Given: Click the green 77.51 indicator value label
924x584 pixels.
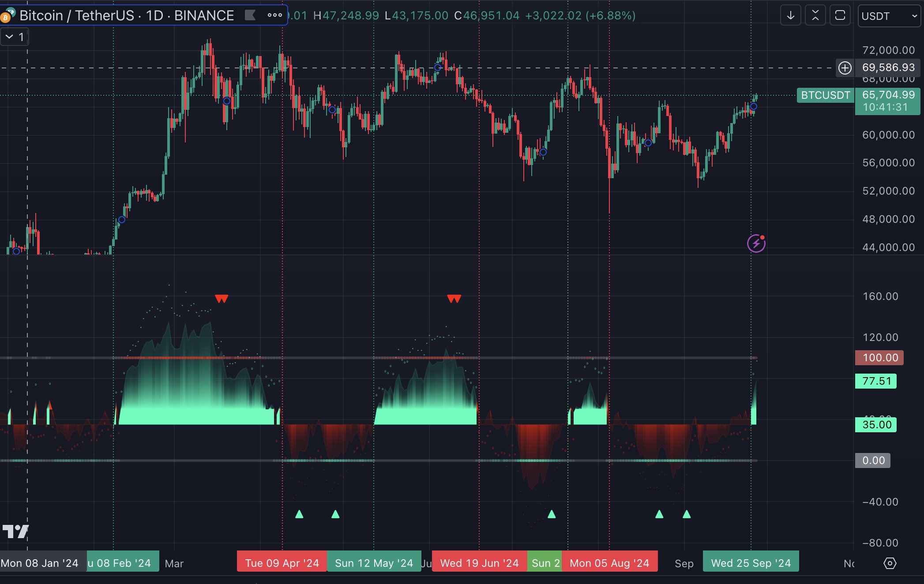Looking at the screenshot, I should point(876,381).
